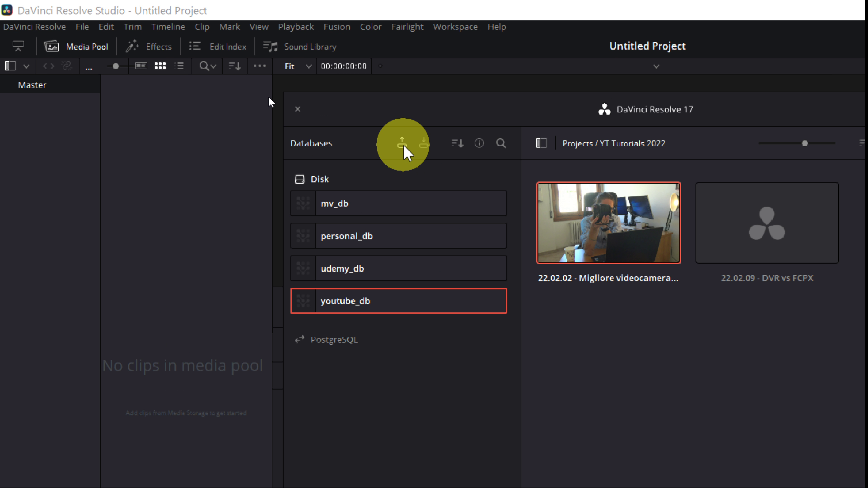868x488 pixels.
Task: Search databases with the magnifier icon
Action: click(x=501, y=143)
